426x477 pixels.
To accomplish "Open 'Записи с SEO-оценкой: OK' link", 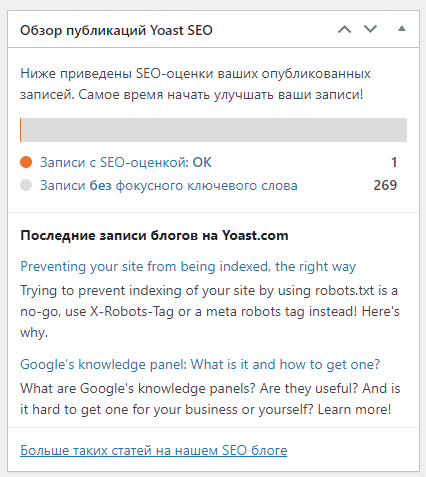I will (x=126, y=162).
